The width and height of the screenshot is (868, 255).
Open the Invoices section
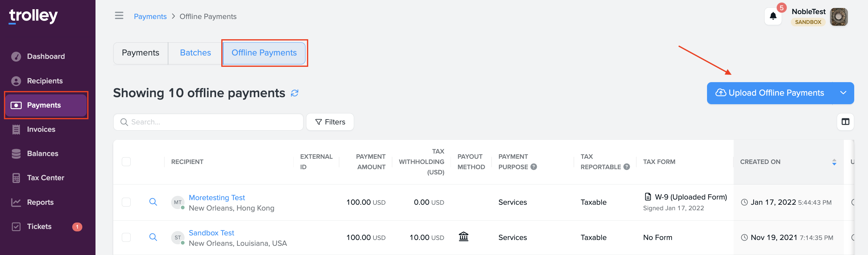[41, 129]
